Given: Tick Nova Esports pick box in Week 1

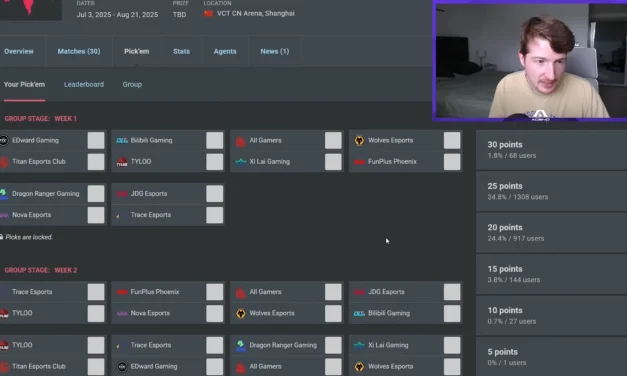Looking at the screenshot, I should [x=96, y=215].
